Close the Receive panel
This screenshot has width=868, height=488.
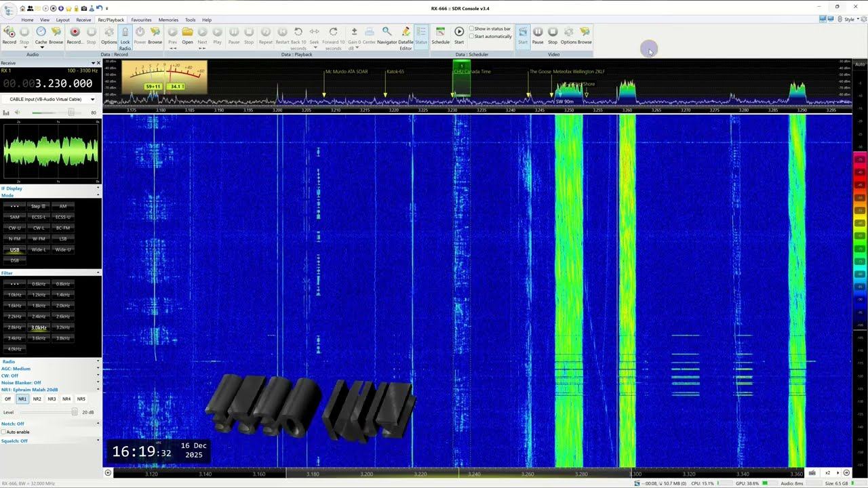[x=98, y=63]
